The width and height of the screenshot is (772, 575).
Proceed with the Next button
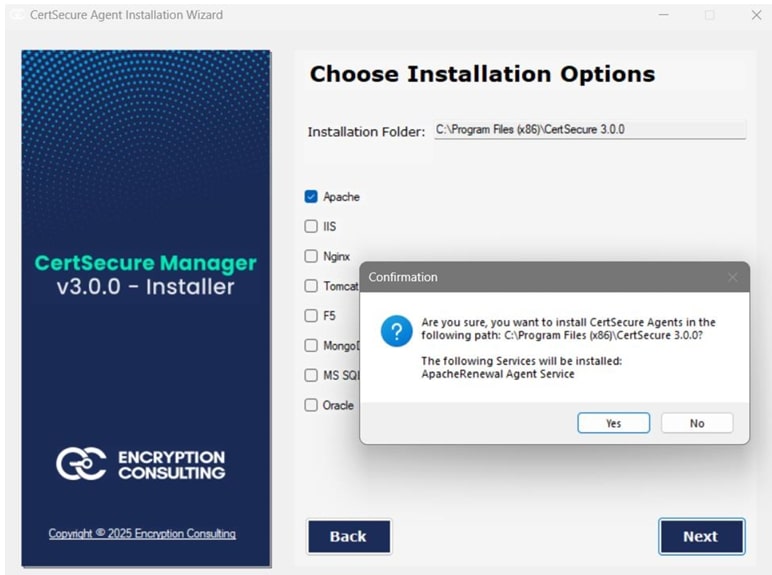(702, 536)
